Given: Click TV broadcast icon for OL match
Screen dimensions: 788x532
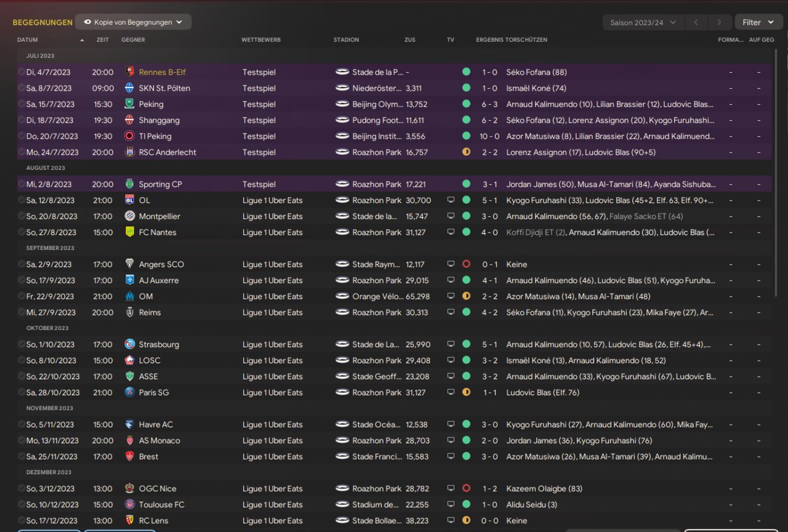Looking at the screenshot, I should 451,200.
